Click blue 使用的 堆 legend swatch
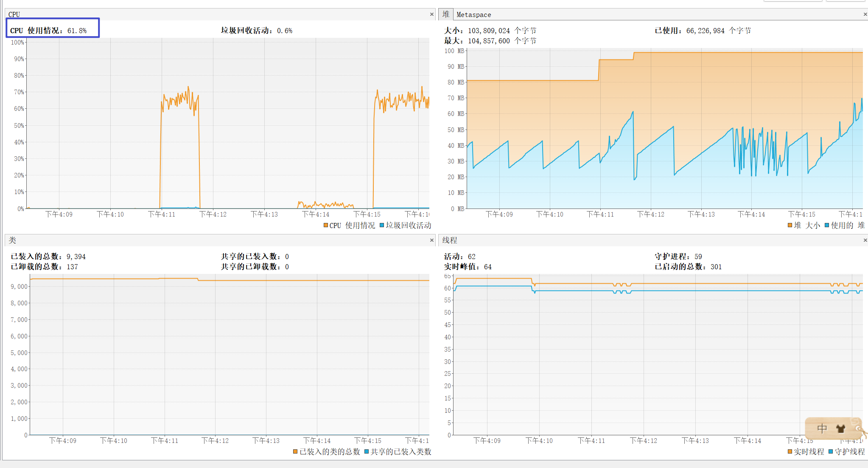 pos(827,225)
